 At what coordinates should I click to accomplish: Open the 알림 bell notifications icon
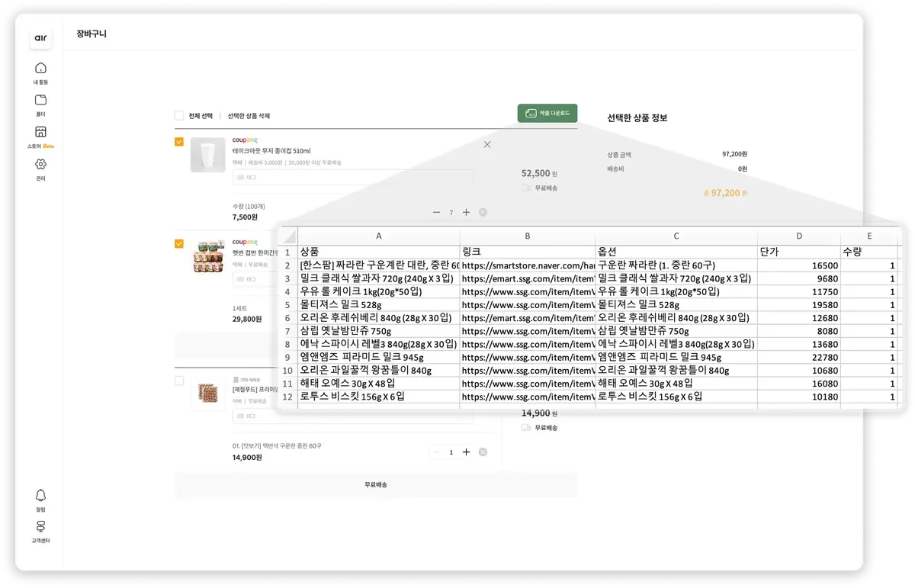(x=41, y=495)
